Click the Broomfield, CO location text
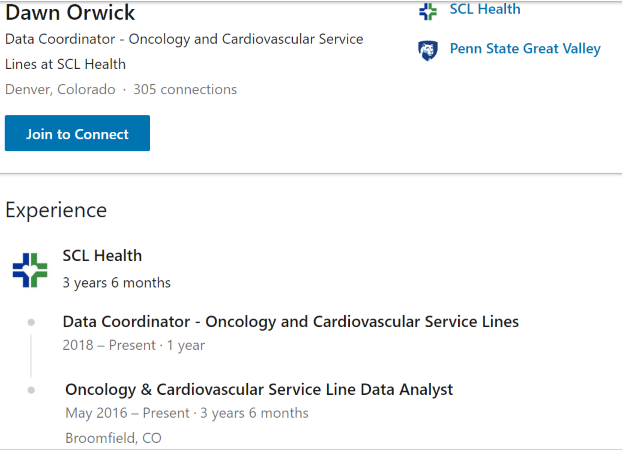This screenshot has height=452, width=622. [x=113, y=438]
